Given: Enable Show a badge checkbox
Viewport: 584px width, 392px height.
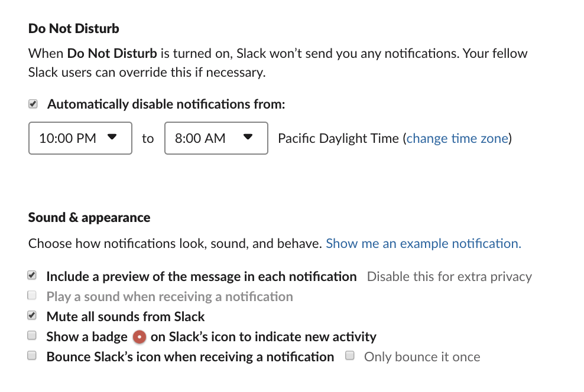Looking at the screenshot, I should pos(33,336).
